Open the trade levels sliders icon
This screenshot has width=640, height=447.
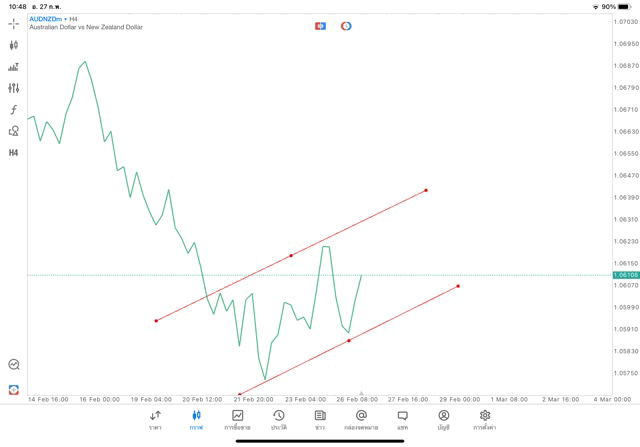pos(14,88)
